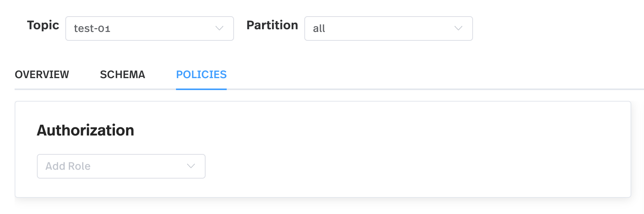
Task: Switch to the SCHEMA tab
Action: [x=123, y=75]
